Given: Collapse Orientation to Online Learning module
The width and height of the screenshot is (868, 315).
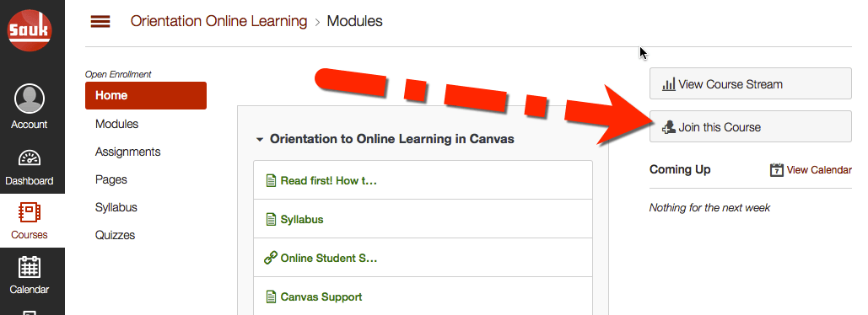Looking at the screenshot, I should pyautogui.click(x=260, y=139).
